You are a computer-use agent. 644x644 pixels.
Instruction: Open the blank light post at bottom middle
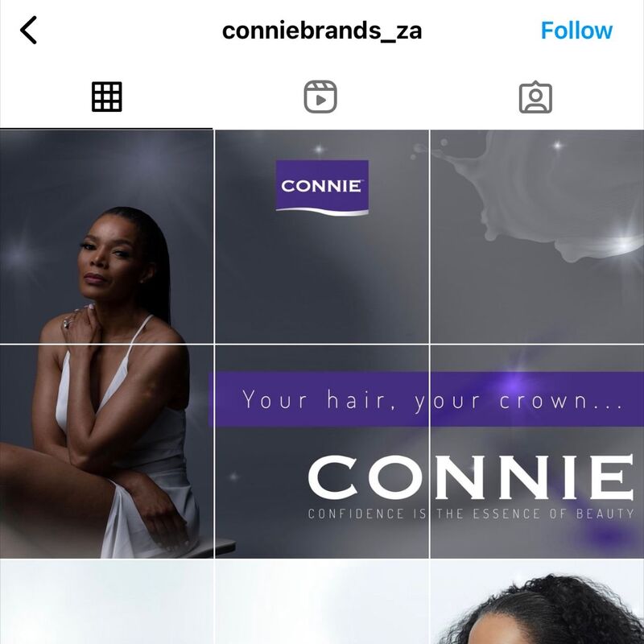322,601
